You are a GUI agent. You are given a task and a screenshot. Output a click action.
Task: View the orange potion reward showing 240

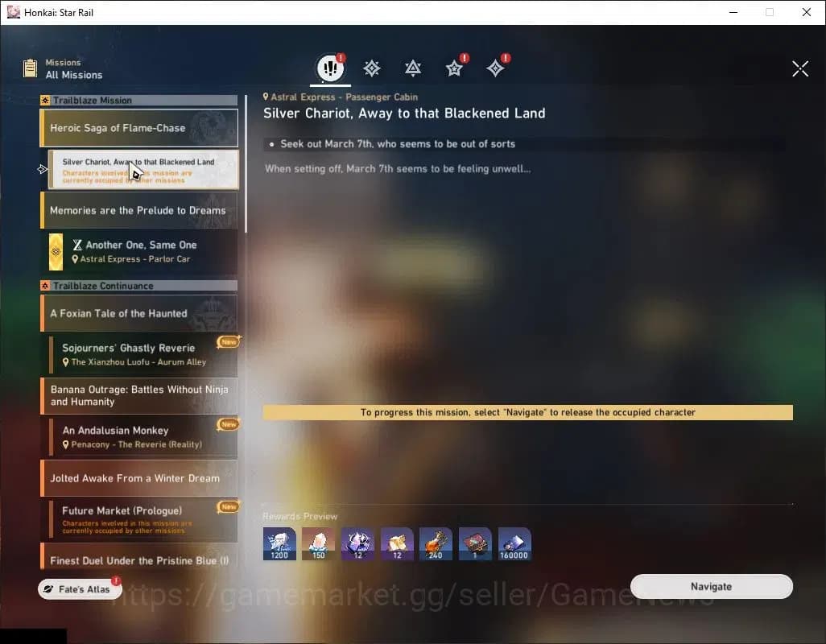pyautogui.click(x=436, y=543)
